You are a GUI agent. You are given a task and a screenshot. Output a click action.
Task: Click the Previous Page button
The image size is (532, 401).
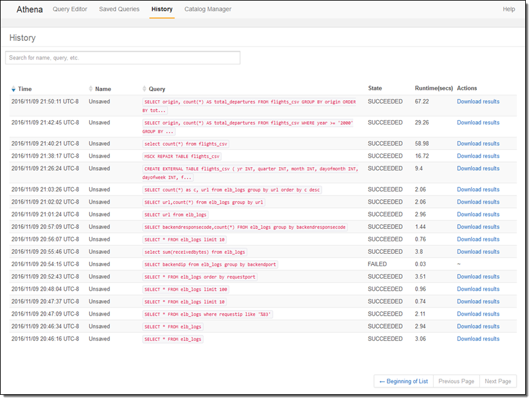pyautogui.click(x=457, y=381)
